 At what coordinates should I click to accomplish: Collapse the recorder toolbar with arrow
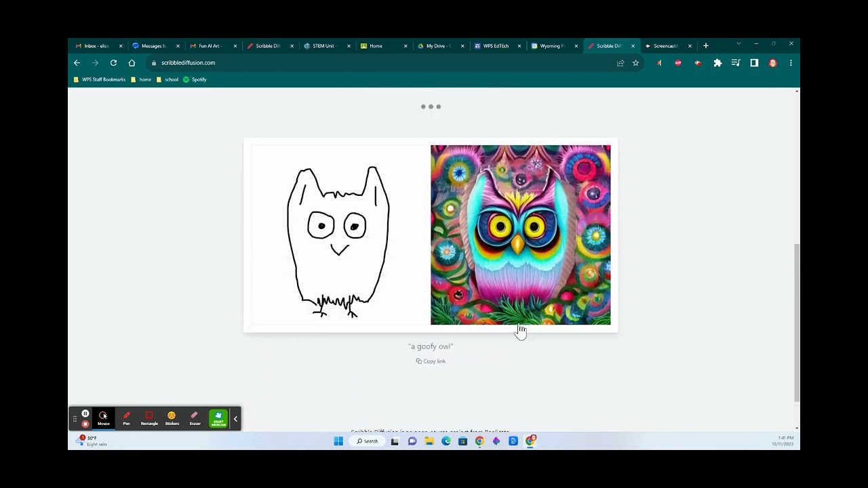(235, 419)
